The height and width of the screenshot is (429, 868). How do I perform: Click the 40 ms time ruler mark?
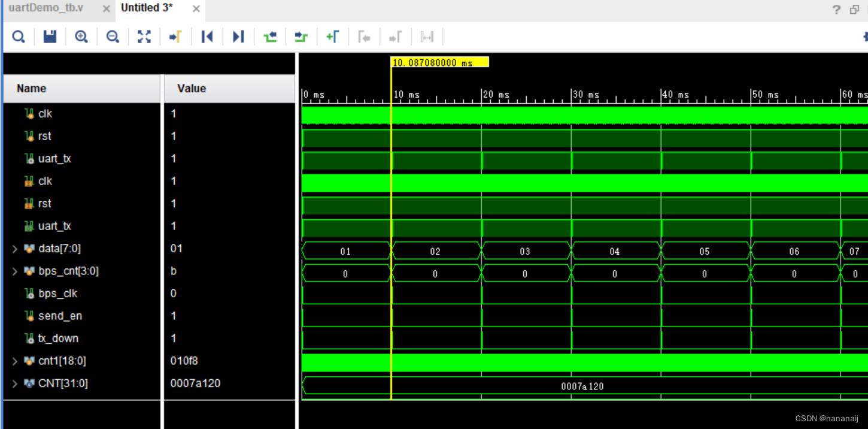coord(675,95)
